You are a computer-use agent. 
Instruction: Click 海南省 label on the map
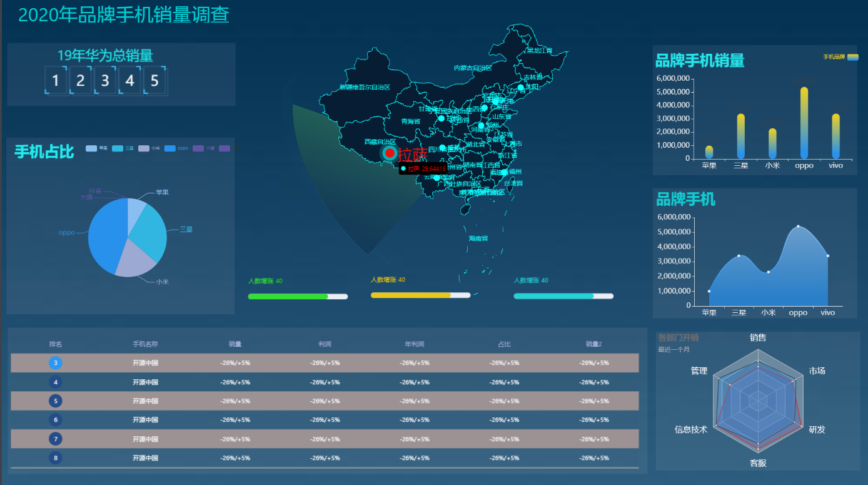point(478,238)
